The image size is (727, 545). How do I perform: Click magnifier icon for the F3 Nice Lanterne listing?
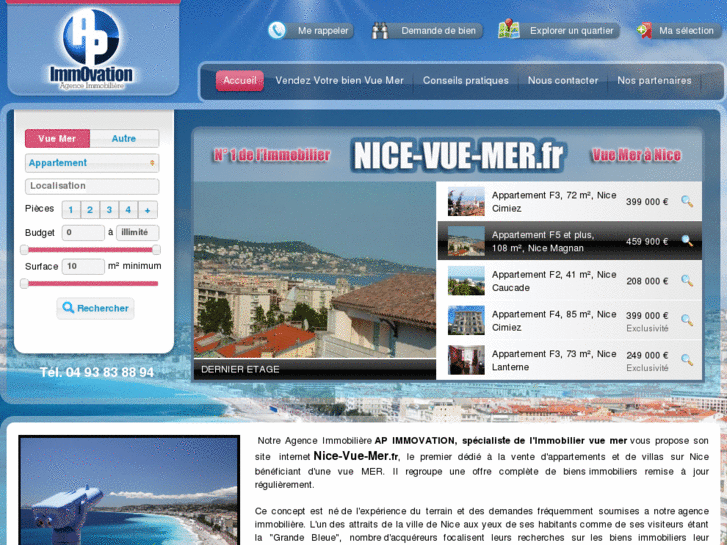tap(687, 360)
